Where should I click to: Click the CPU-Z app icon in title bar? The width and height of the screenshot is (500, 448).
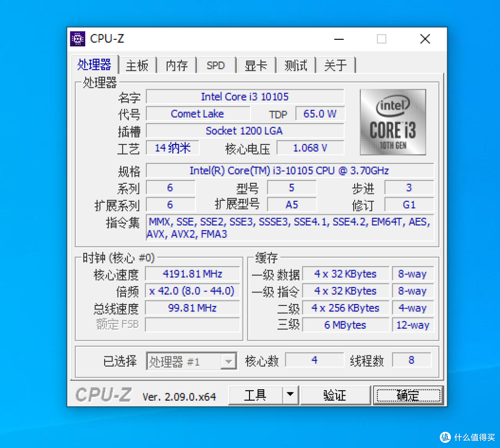[x=77, y=39]
